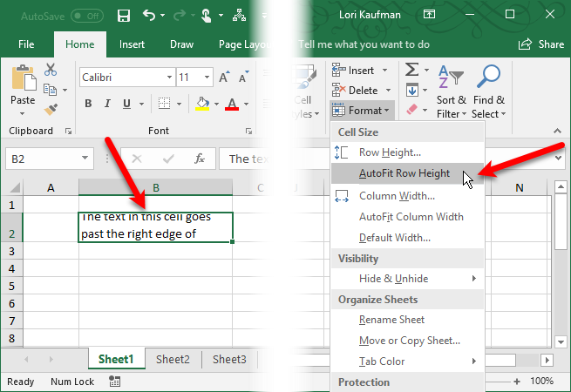Choose Rename Sheet from the menu
571x392 pixels.
pyautogui.click(x=407, y=320)
